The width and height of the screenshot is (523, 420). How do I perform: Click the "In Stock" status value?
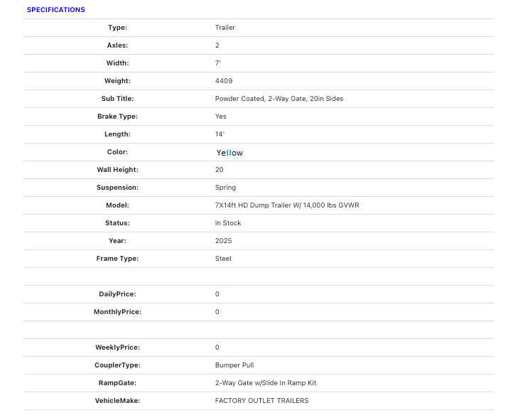pyautogui.click(x=228, y=223)
